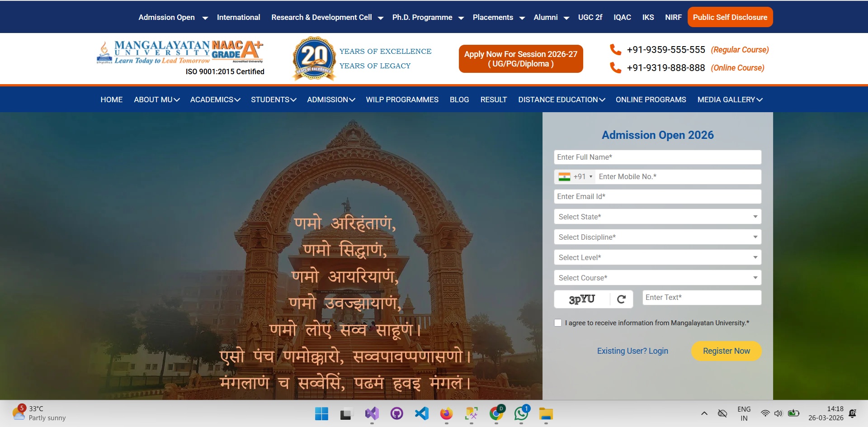
Task: Open WhatsApp from the taskbar
Action: [x=521, y=413]
